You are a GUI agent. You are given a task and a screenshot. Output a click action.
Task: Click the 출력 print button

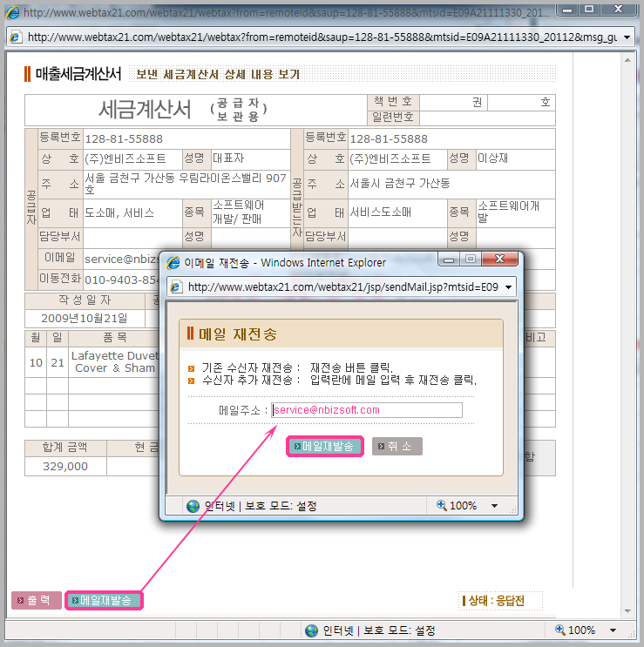click(x=37, y=600)
